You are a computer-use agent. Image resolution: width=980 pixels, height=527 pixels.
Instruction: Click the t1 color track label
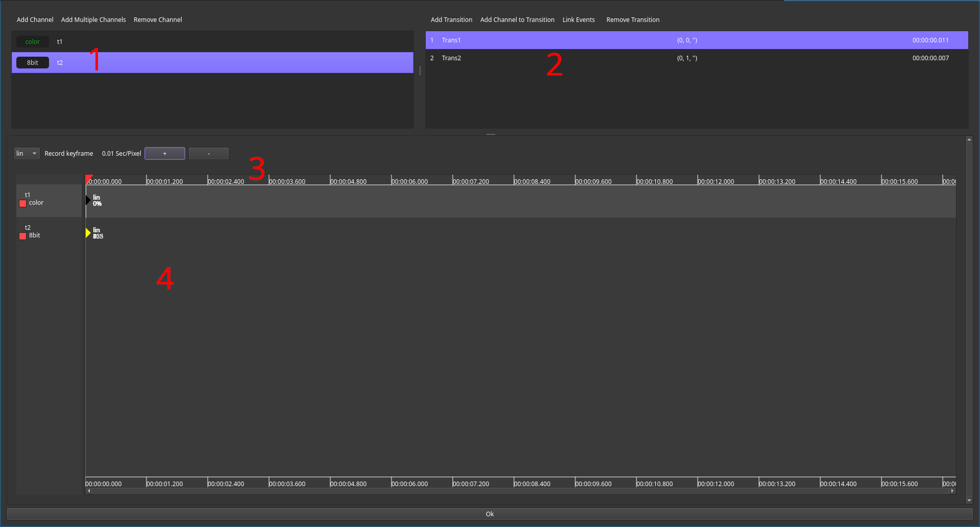click(x=49, y=201)
